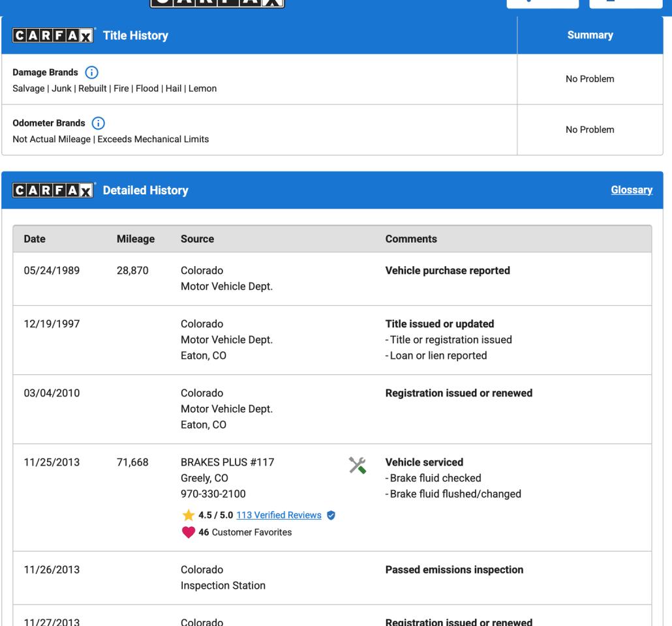672x626 pixels.
Task: Click the phone number 970-330-2100
Action: (x=213, y=494)
